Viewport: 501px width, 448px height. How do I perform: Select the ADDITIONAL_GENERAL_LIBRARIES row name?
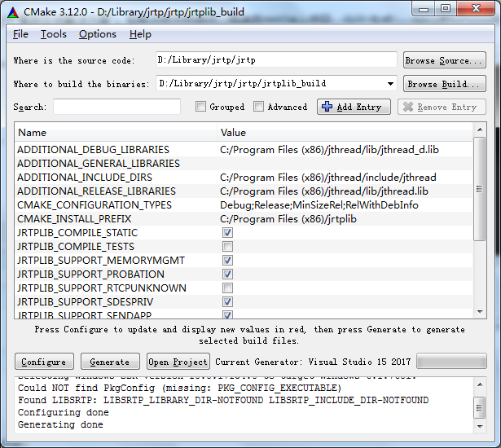(99, 163)
